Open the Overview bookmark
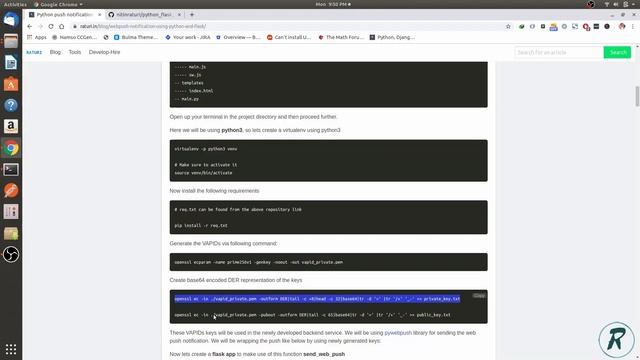The image size is (640, 360). (238, 37)
